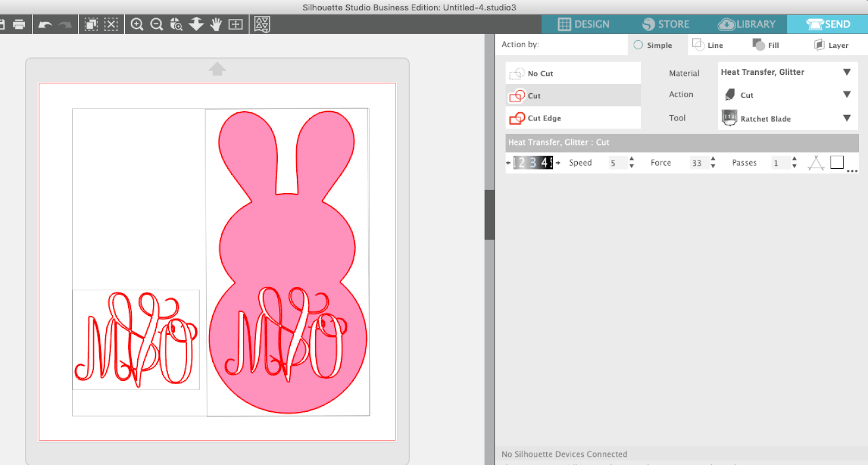The width and height of the screenshot is (868, 465).
Task: Click the Print icon in the toolbar
Action: 19,24
